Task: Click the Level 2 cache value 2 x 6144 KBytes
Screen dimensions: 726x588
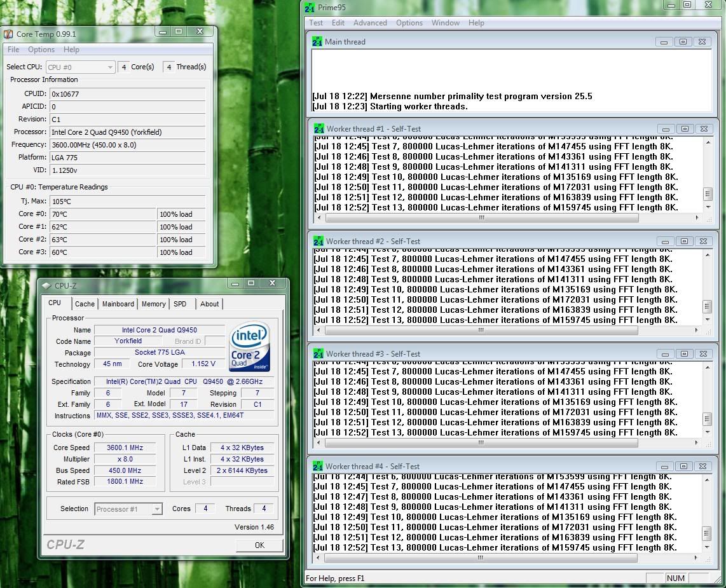Action: pos(242,470)
